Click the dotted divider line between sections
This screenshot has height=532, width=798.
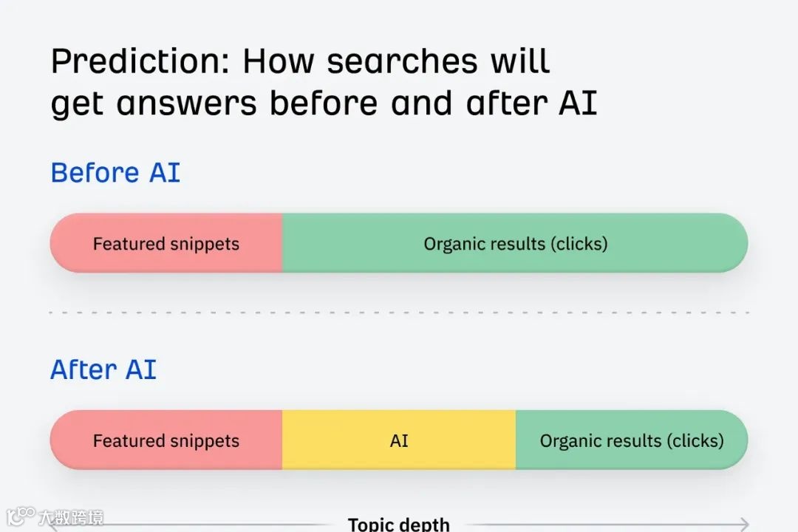click(x=399, y=313)
